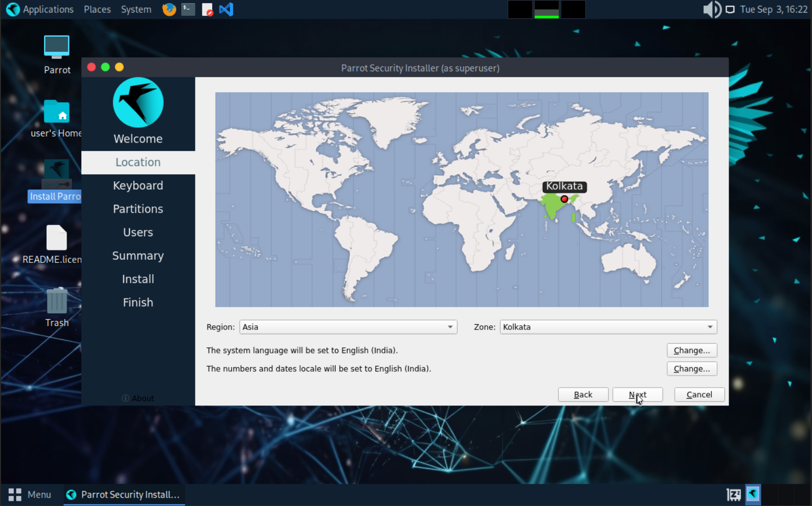812x506 pixels.
Task: Cancel the Parrot installation
Action: coord(699,394)
